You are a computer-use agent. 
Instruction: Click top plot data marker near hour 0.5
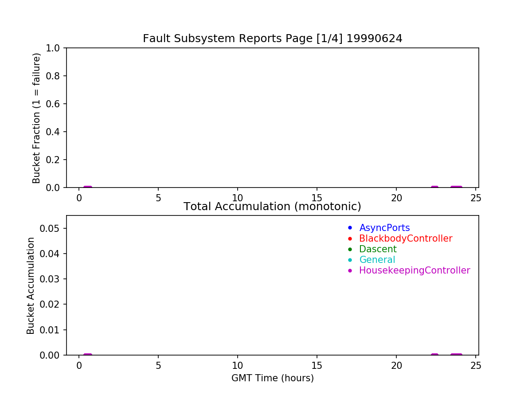click(x=87, y=188)
